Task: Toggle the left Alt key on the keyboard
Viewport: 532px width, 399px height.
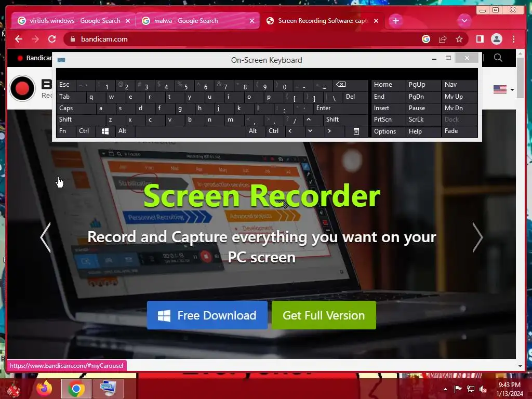Action: tap(125, 131)
